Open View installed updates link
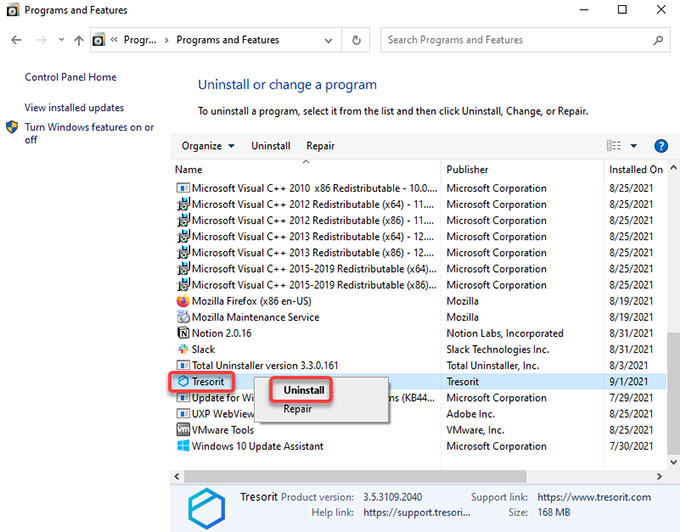The height and width of the screenshot is (532, 680). click(x=74, y=108)
